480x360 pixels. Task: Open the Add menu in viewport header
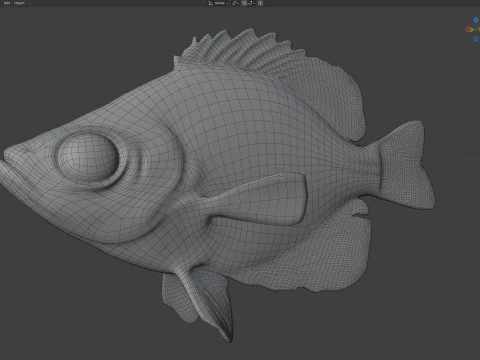[7, 3]
